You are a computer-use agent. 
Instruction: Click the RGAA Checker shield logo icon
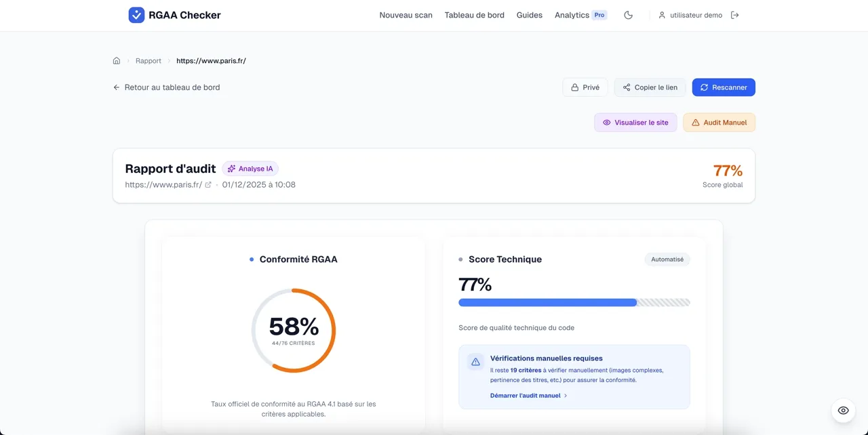(134, 14)
